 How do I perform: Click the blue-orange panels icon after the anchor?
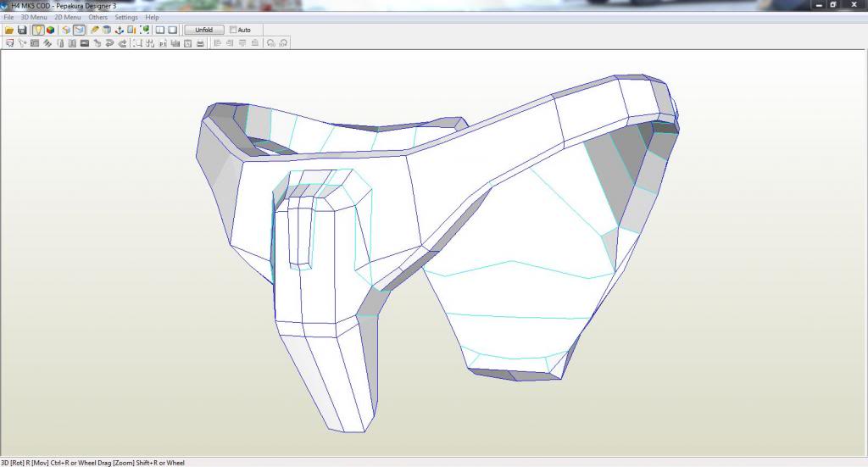point(131,30)
